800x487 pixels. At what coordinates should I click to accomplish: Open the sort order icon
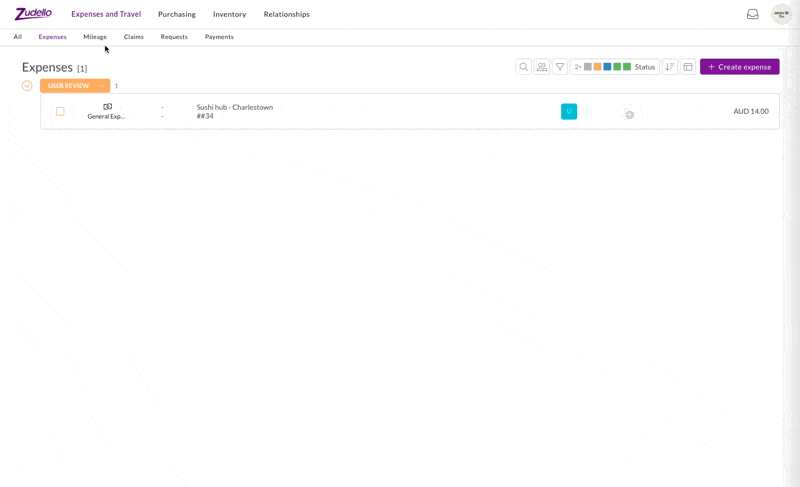click(670, 67)
